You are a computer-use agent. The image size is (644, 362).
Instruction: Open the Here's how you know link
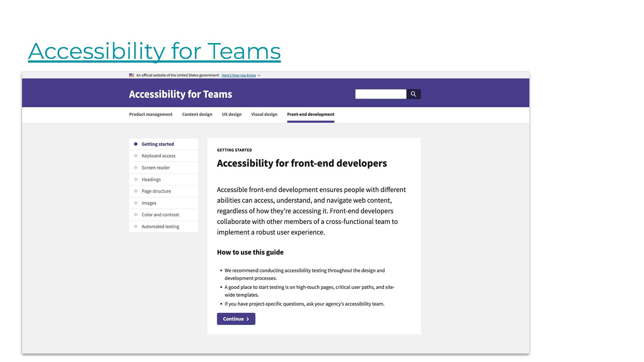[x=238, y=75]
